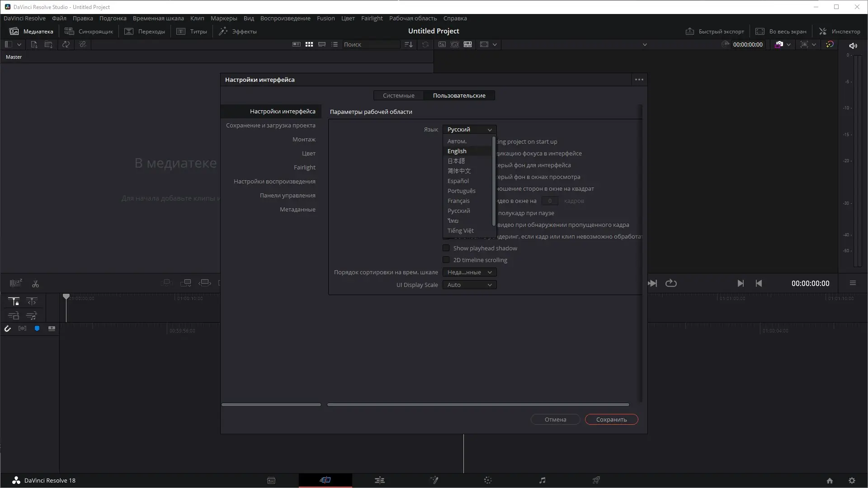
Task: Open the Media page icon in the bottom bar
Action: coord(271,480)
